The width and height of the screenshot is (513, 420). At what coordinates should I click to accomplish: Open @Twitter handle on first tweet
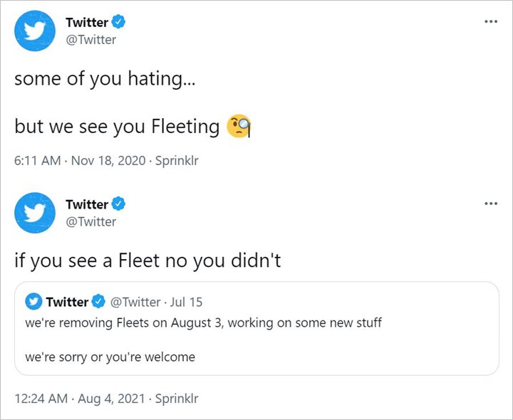click(x=90, y=40)
